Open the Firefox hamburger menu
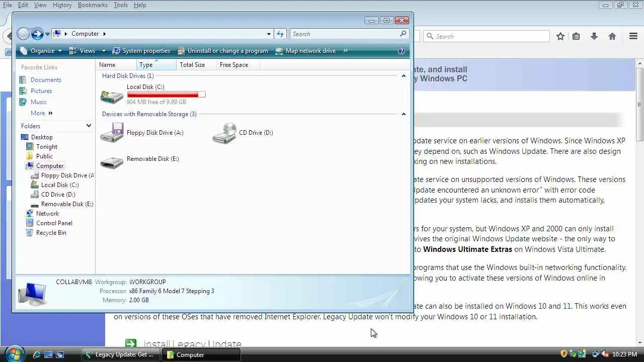 (633, 36)
